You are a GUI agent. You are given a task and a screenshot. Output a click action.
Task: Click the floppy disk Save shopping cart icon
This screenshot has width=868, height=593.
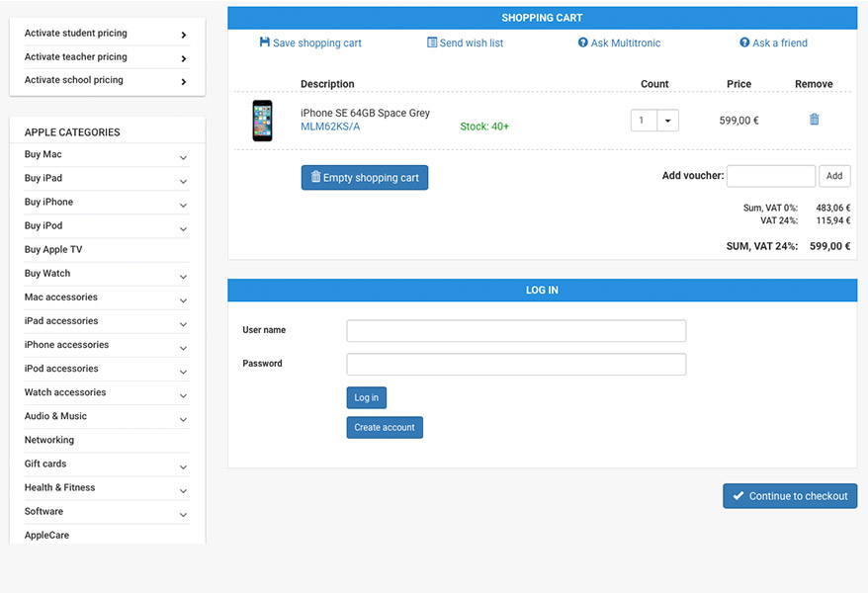tap(265, 42)
